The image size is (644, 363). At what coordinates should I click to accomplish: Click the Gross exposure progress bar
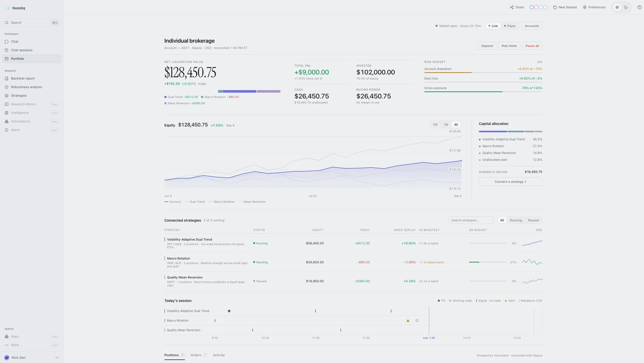483,92
